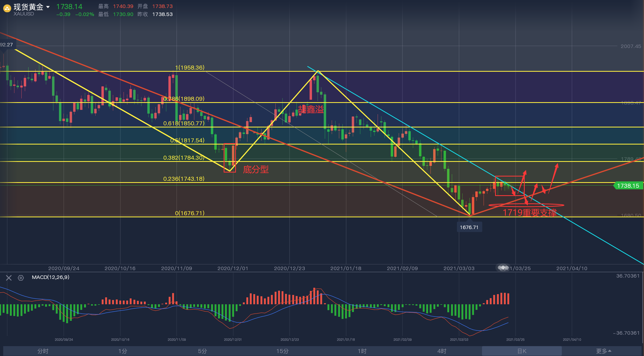Viewport: 644px width, 356px height.
Task: Choose the 1时 timeframe
Action: [x=362, y=351]
